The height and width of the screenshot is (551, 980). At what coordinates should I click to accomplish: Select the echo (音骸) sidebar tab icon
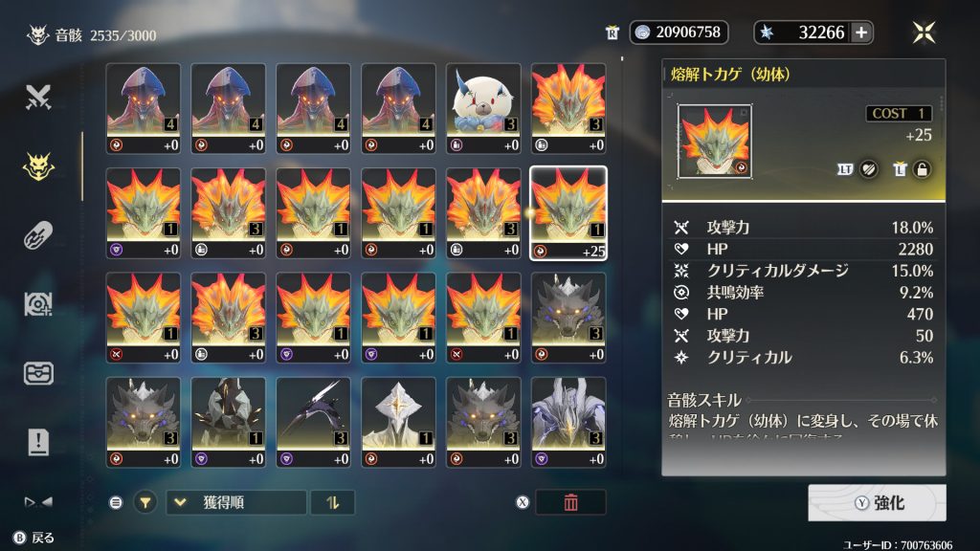pyautogui.click(x=38, y=166)
